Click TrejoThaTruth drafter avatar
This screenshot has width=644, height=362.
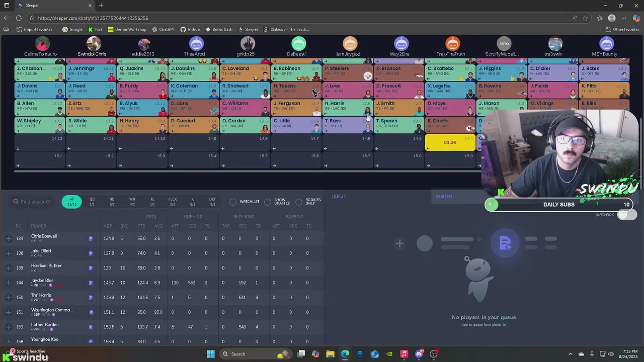[453, 44]
